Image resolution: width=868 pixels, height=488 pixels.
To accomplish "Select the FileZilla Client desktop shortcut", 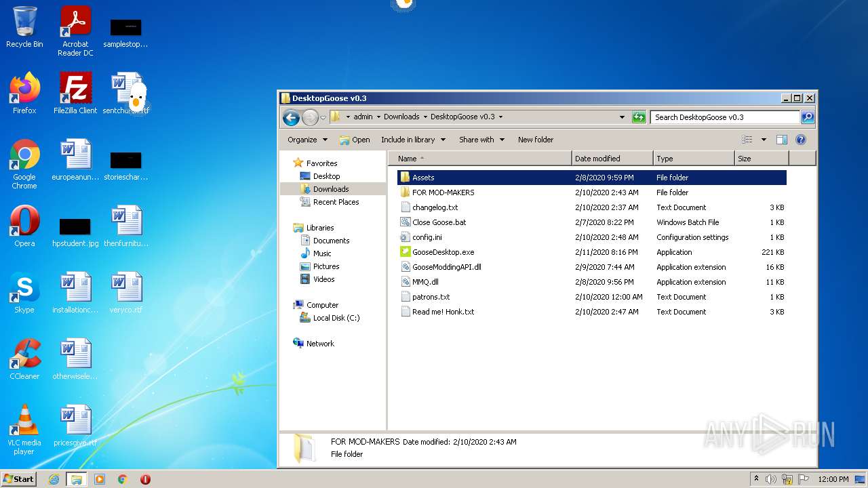I will (x=75, y=94).
